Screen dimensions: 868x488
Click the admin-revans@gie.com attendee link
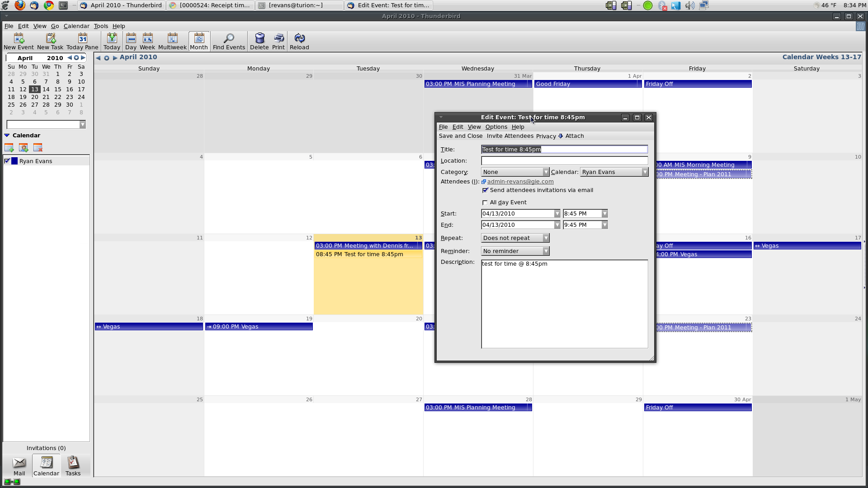tap(520, 182)
